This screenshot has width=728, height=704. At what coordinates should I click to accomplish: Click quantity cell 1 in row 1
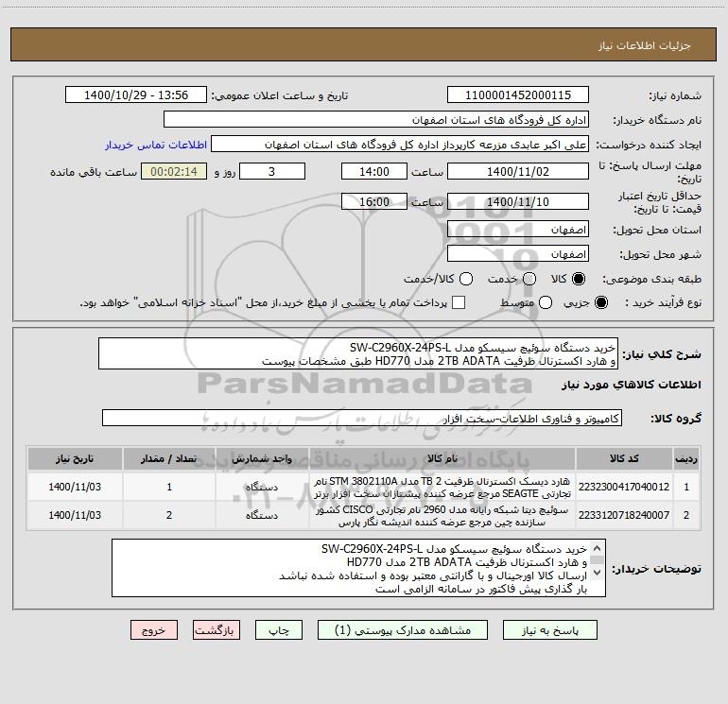point(169,487)
